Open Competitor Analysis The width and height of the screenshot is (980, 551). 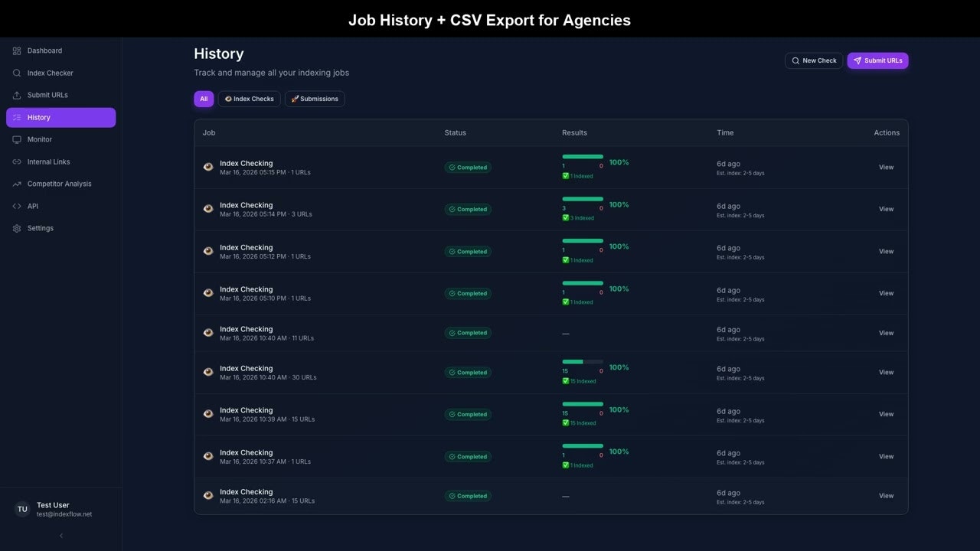click(60, 184)
